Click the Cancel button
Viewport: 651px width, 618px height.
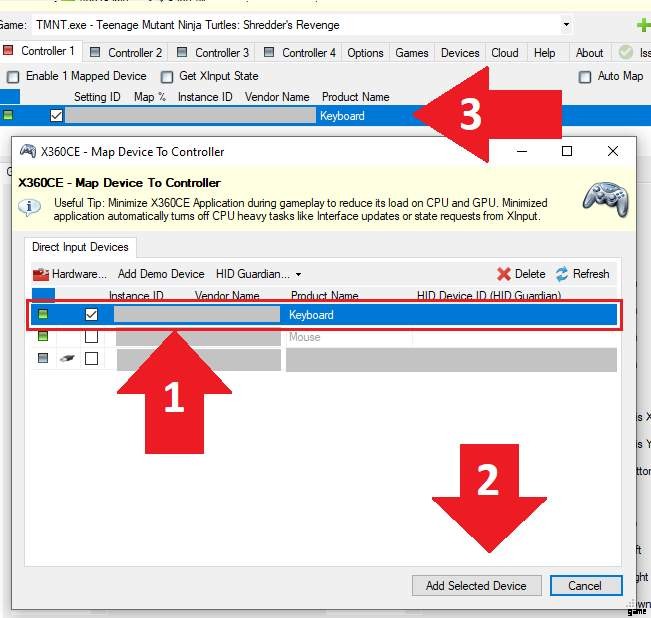(x=586, y=586)
